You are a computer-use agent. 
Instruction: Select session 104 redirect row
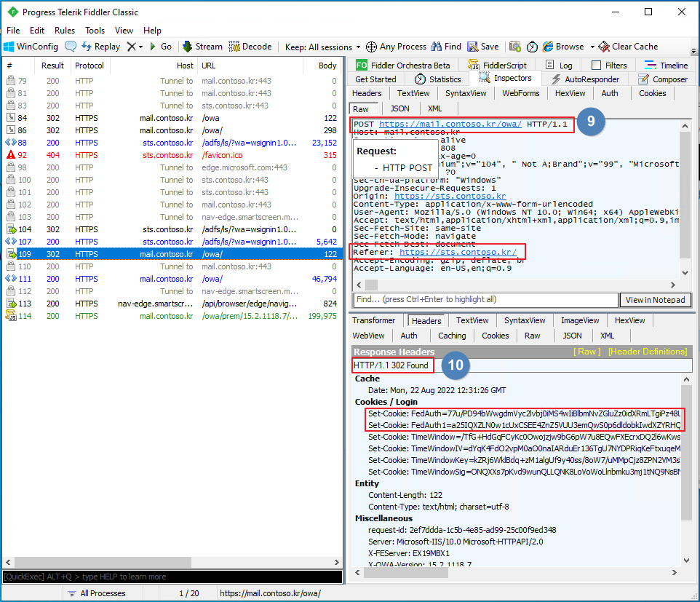point(172,229)
